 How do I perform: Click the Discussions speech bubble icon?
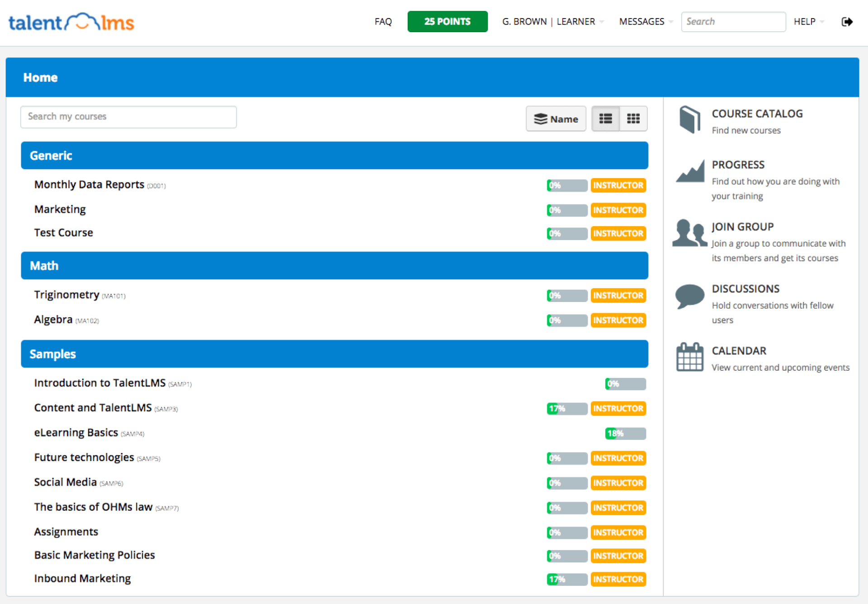coord(689,297)
